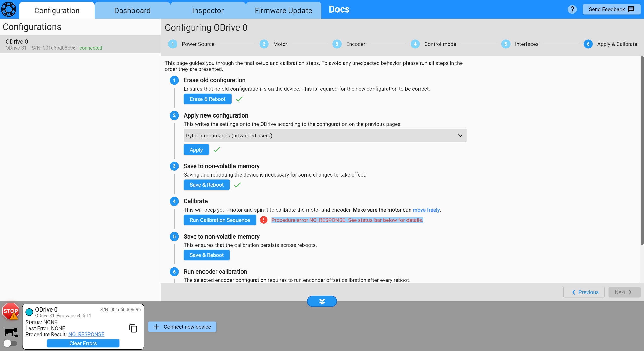Go to wizard step 1 Power Source
The width and height of the screenshot is (644, 351).
point(191,44)
